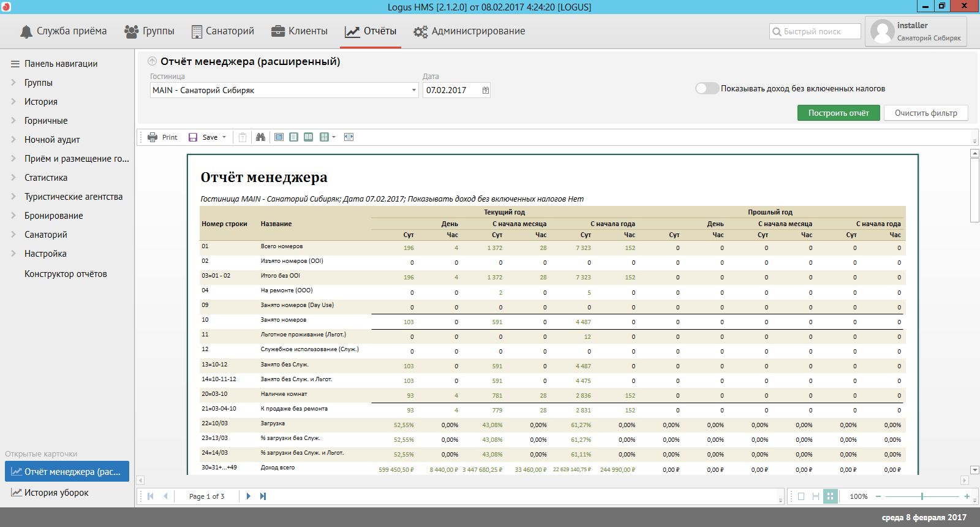
Task: Open search with the binoculars icon
Action: click(260, 137)
